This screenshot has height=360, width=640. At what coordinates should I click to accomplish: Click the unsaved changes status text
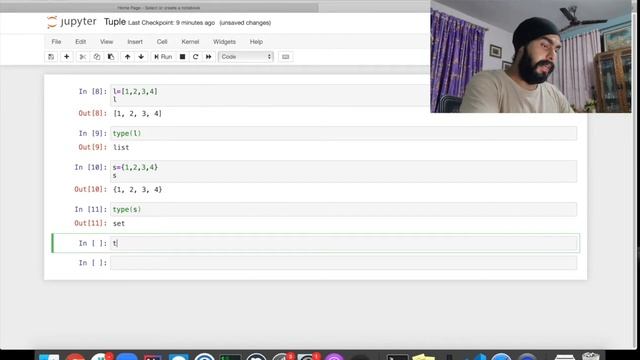click(245, 23)
